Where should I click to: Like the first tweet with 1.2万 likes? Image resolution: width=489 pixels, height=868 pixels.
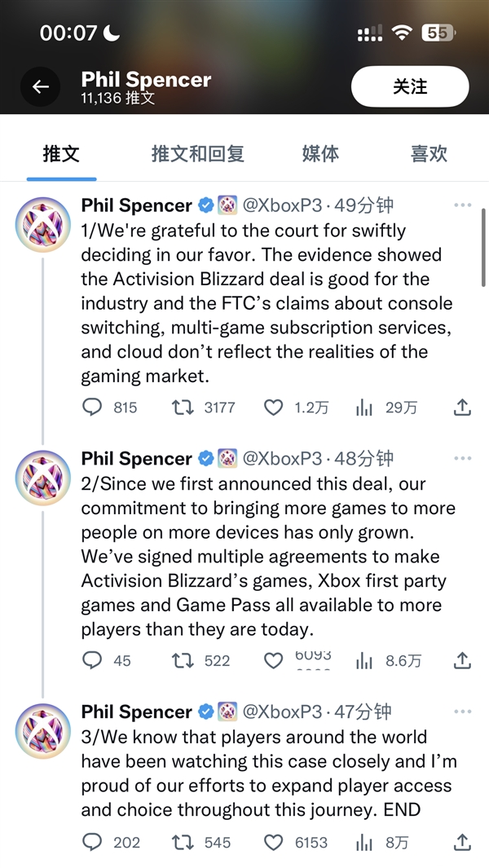pos(275,408)
